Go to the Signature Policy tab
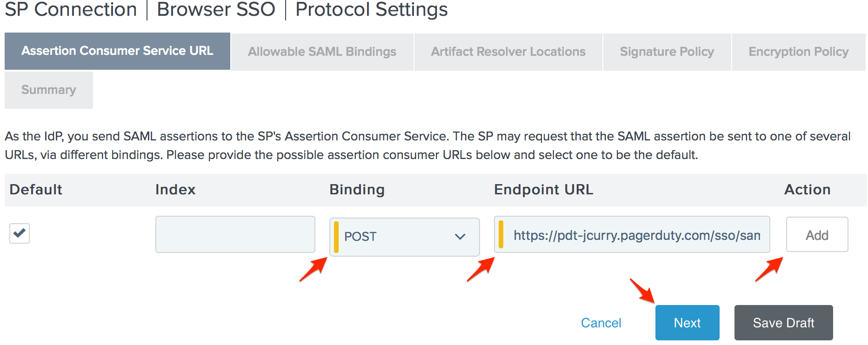Image resolution: width=868 pixels, height=345 pixels. pos(667,52)
